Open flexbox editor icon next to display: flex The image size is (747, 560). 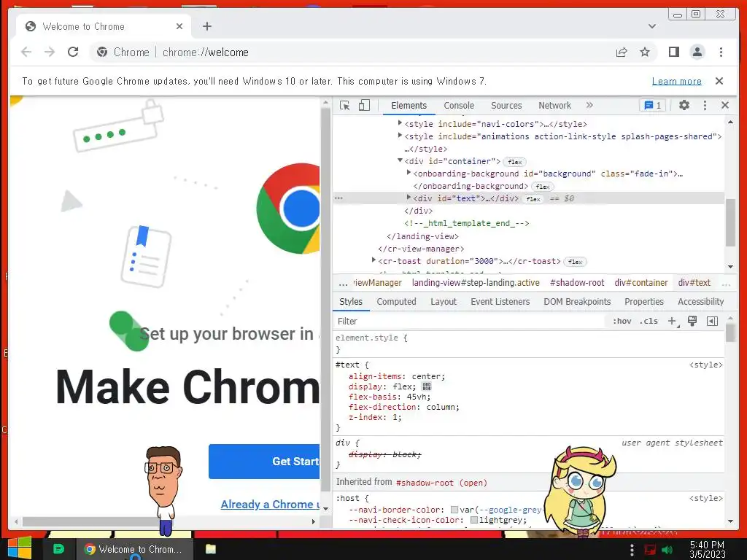[x=426, y=386]
